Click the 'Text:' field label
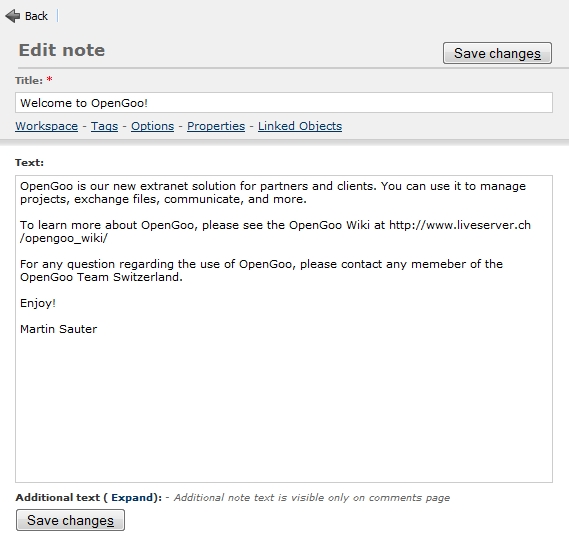The image size is (569, 542). click(x=29, y=163)
